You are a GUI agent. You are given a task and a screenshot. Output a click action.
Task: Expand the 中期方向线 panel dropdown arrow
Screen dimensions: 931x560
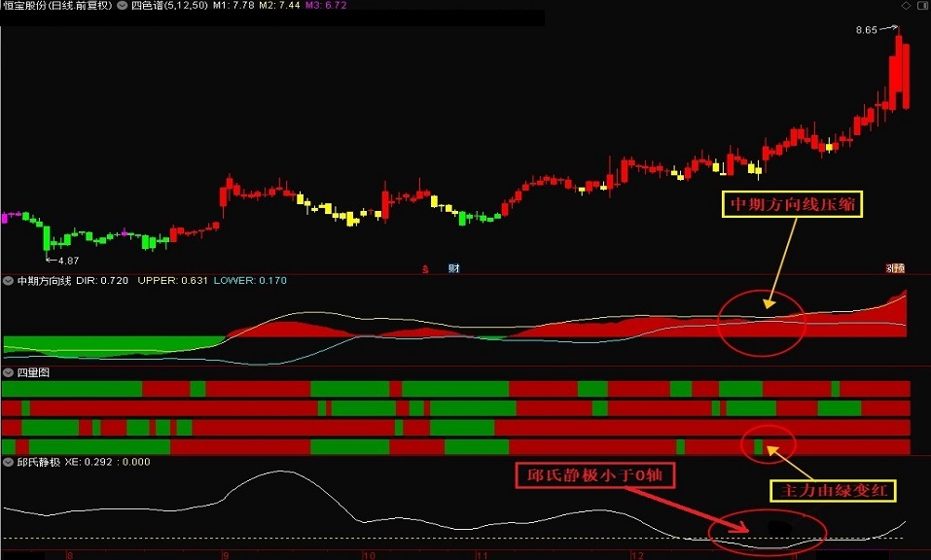(x=8, y=281)
